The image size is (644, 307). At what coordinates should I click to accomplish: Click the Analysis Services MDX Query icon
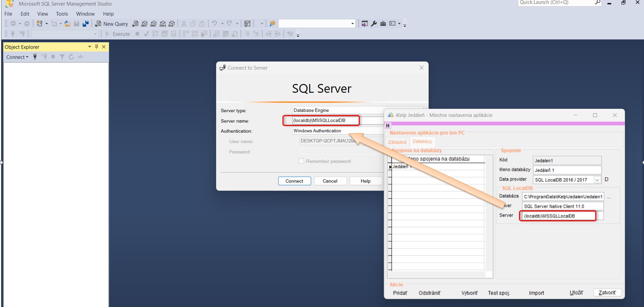[145, 24]
